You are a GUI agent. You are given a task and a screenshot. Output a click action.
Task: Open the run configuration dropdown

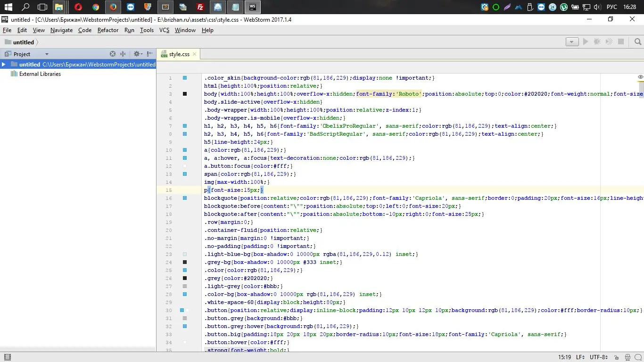pos(572,42)
